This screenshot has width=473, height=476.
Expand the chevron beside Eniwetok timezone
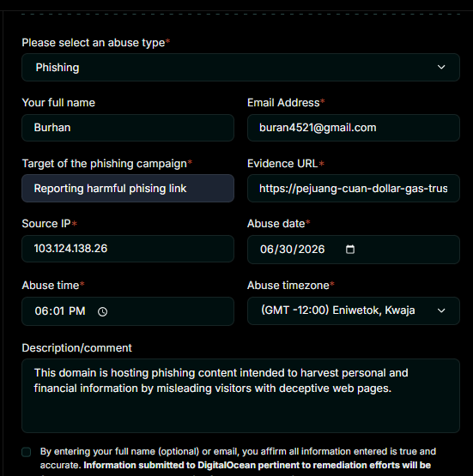pos(441,310)
